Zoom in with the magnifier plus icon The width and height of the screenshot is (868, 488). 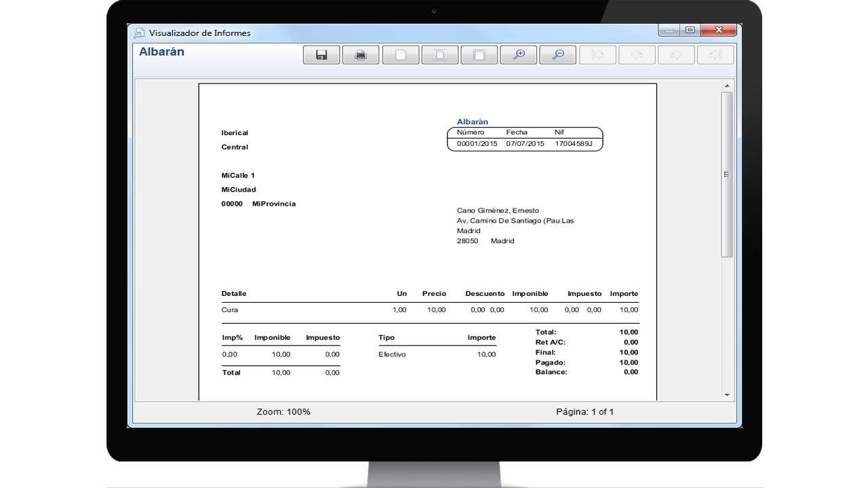(x=518, y=55)
